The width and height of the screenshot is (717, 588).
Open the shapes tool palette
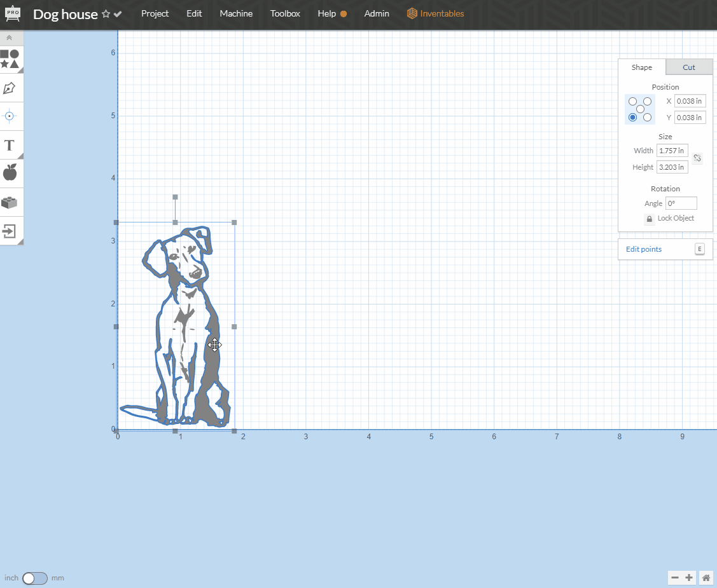tap(10, 59)
